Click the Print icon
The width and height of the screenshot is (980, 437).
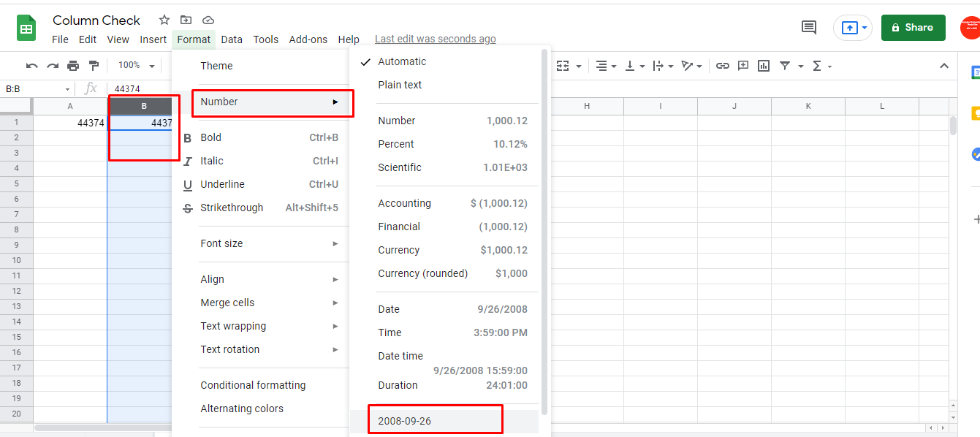point(73,66)
